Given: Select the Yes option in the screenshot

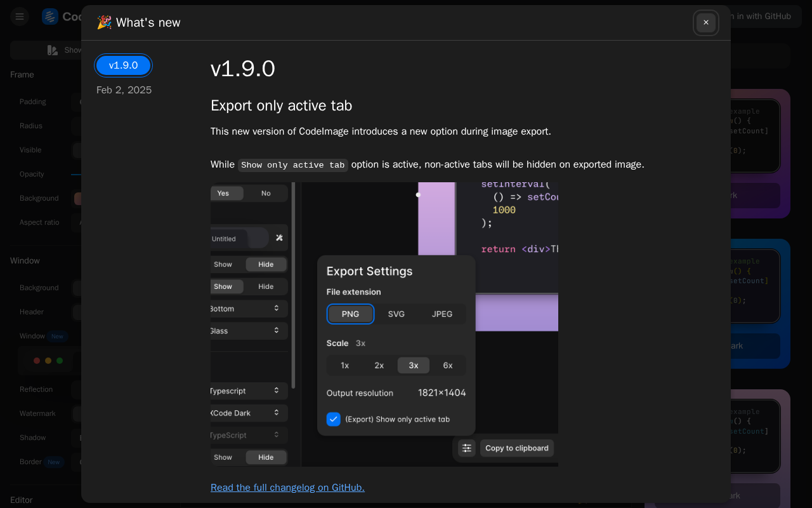Looking at the screenshot, I should 223,193.
